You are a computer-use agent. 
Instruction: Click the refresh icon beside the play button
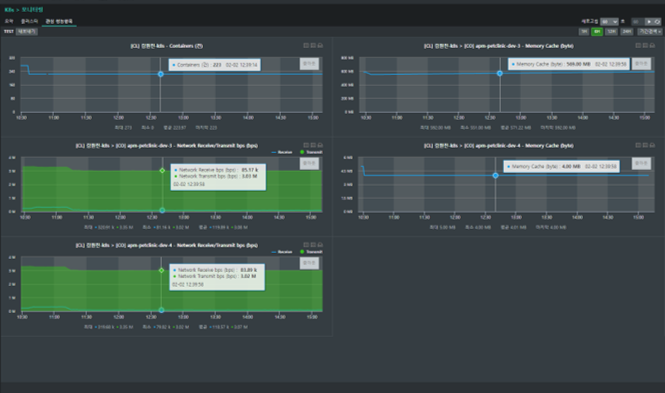657,22
